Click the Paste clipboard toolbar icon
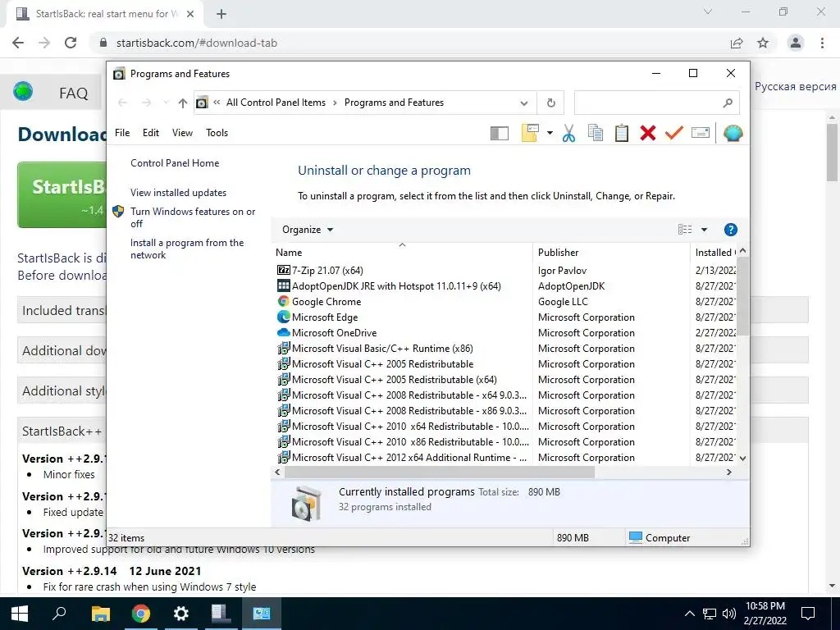Image resolution: width=840 pixels, height=630 pixels. click(x=622, y=133)
